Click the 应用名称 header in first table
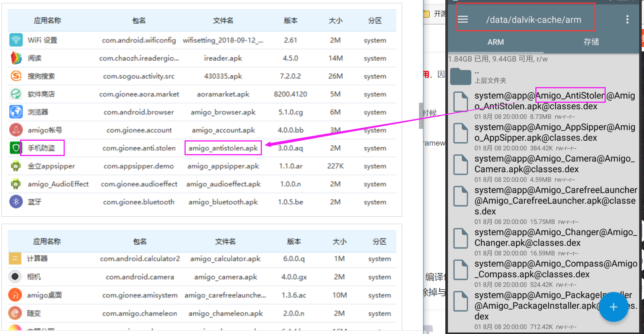 tap(47, 20)
